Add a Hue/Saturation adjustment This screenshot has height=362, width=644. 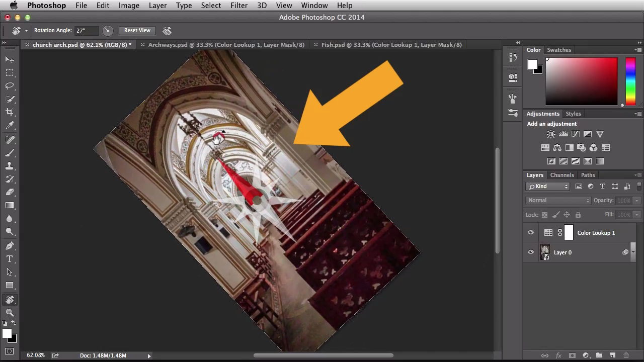(x=545, y=148)
